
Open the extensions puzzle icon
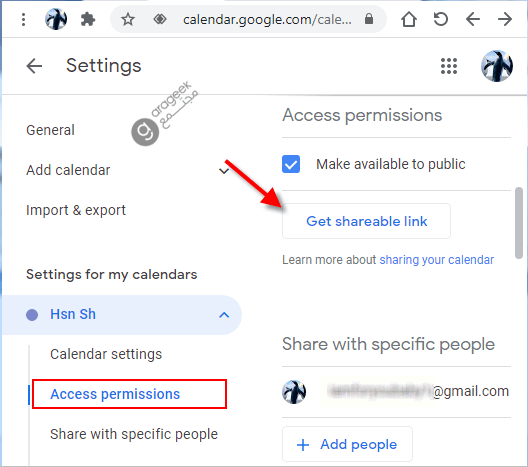pos(88,20)
